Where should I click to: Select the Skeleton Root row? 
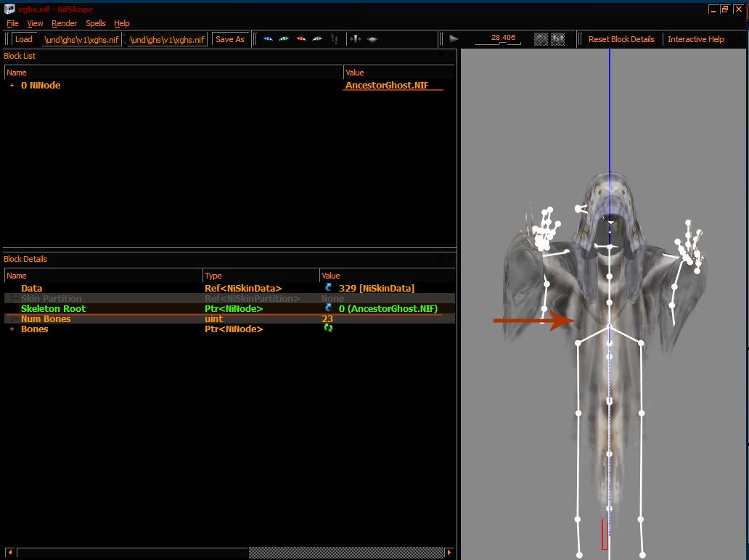point(230,308)
